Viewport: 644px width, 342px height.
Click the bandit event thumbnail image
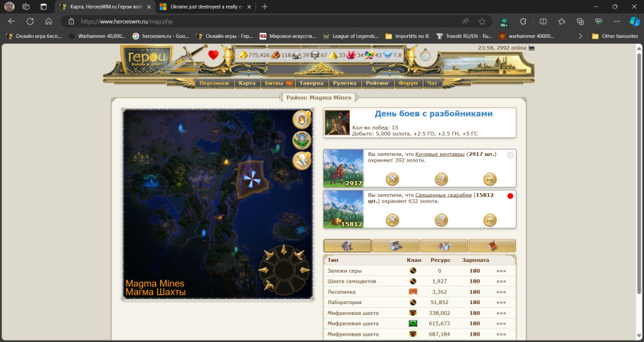[337, 122]
